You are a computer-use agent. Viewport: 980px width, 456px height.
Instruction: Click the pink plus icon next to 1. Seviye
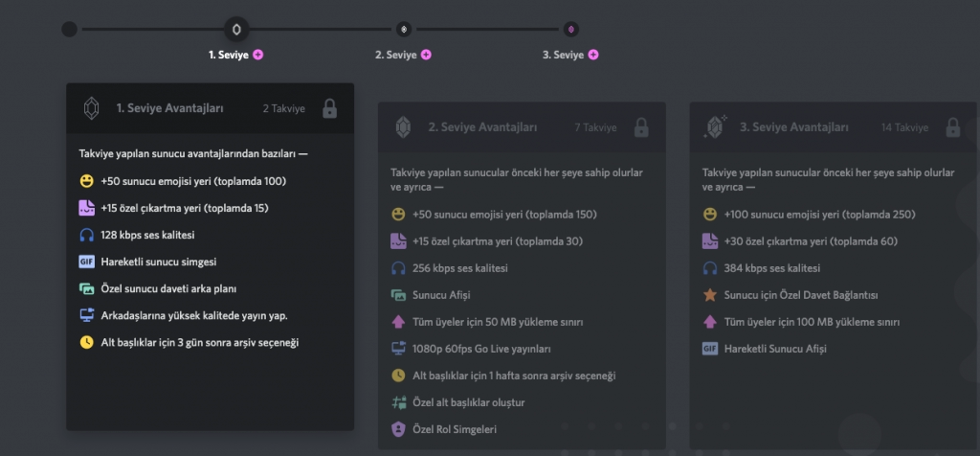click(258, 55)
